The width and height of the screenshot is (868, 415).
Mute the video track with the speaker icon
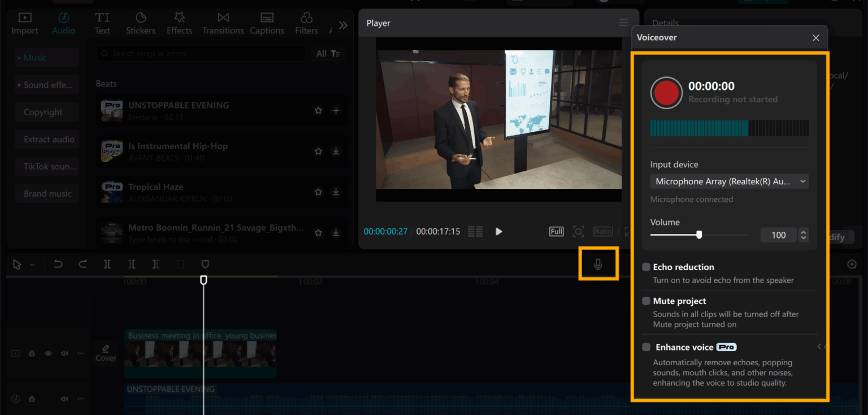click(64, 353)
